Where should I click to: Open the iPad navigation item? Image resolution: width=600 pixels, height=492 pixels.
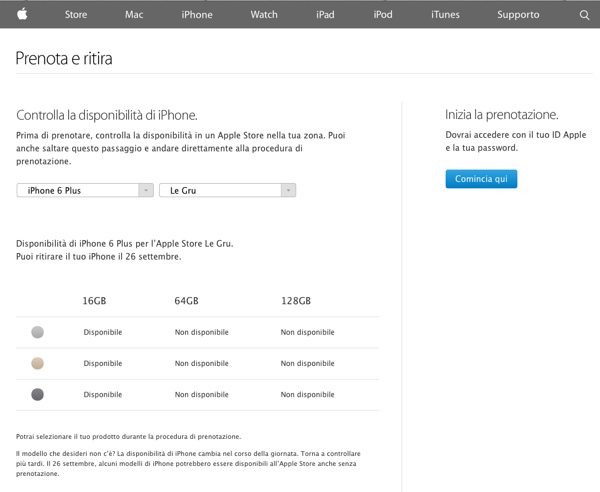tap(325, 15)
